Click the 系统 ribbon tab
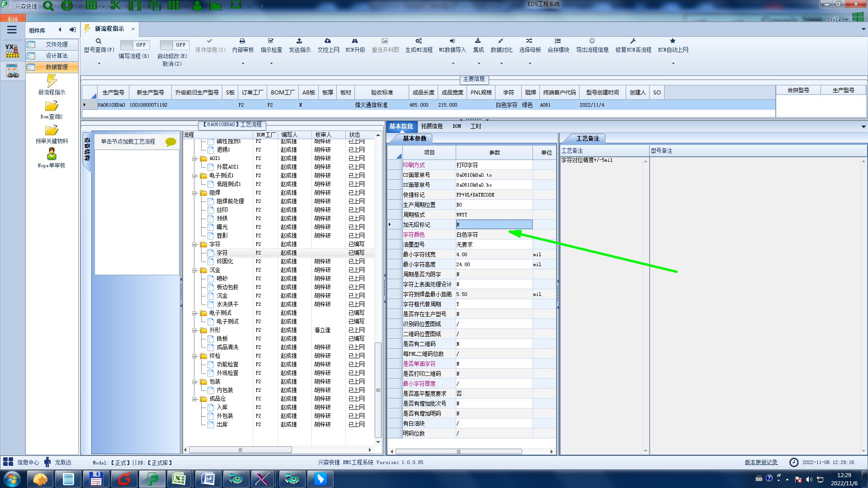Screen dimensions: 868x488 tap(13, 19)
